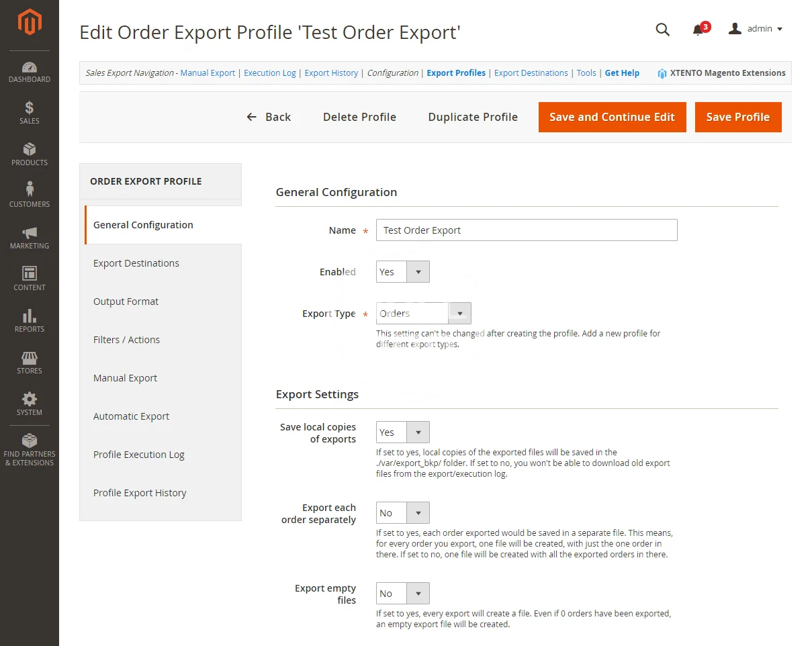Click the Magento logo icon
The height and width of the screenshot is (646, 812).
[x=30, y=23]
